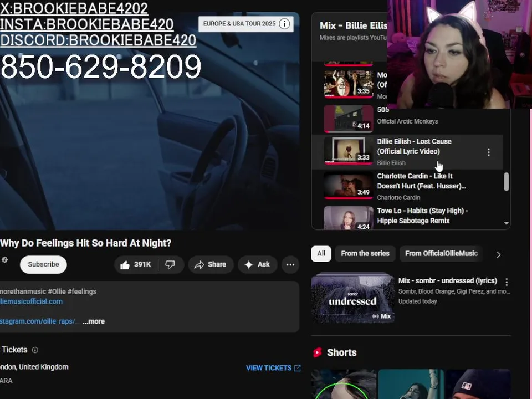The height and width of the screenshot is (399, 532).
Task: Click the #feelings hashtag
Action: [x=82, y=291]
